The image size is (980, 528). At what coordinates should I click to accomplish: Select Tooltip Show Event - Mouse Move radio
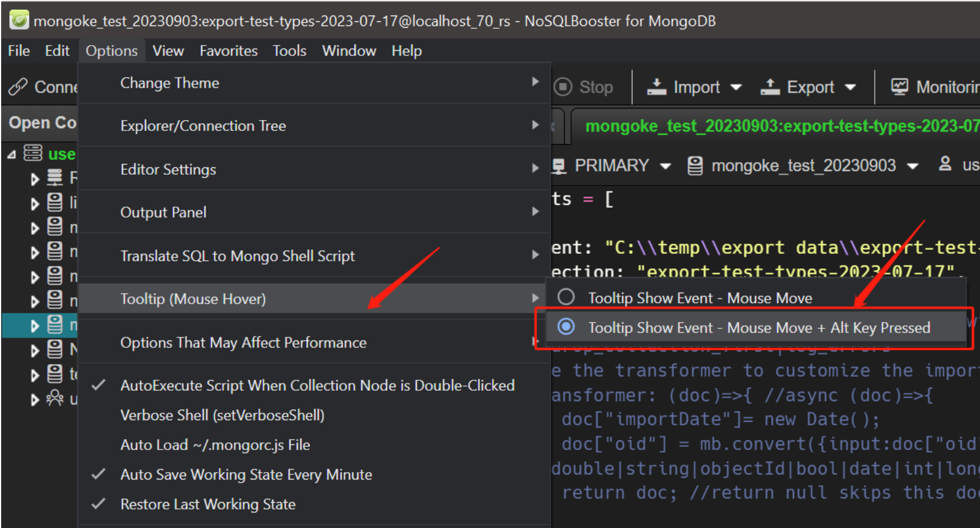566,297
